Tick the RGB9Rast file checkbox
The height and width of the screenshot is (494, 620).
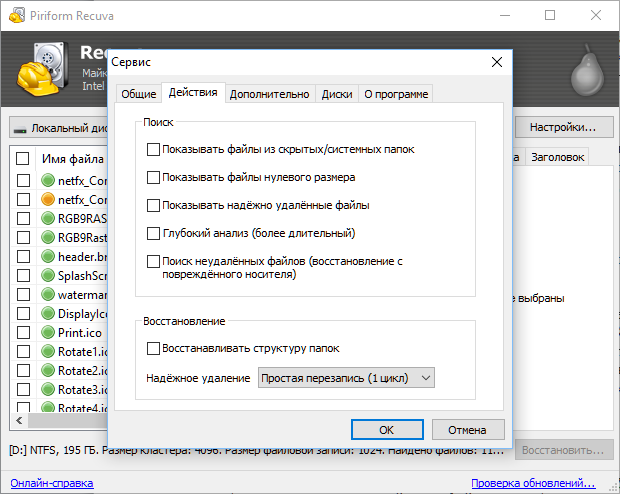coord(23,237)
